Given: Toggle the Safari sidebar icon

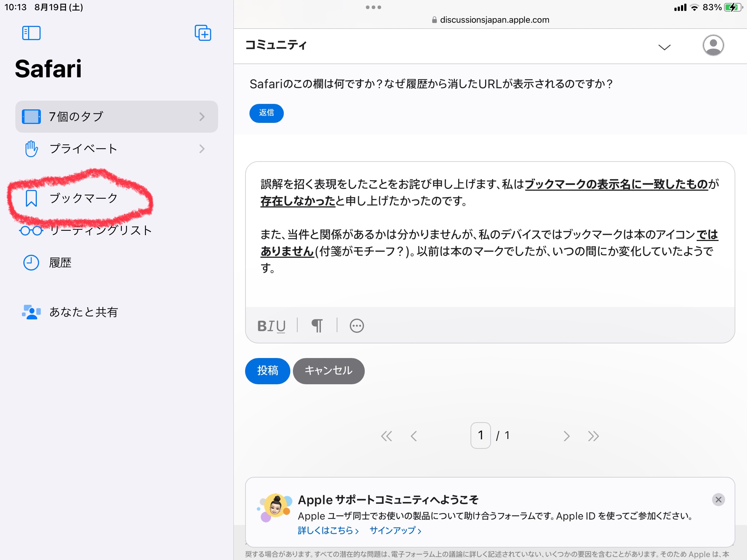Looking at the screenshot, I should pos(31,33).
